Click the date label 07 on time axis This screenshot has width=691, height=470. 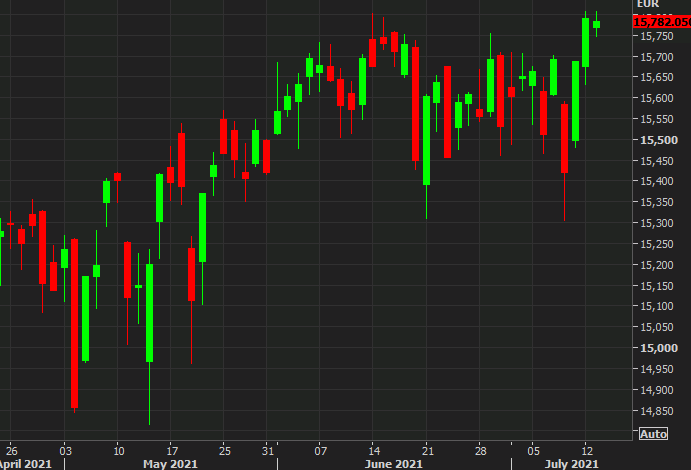(x=320, y=451)
